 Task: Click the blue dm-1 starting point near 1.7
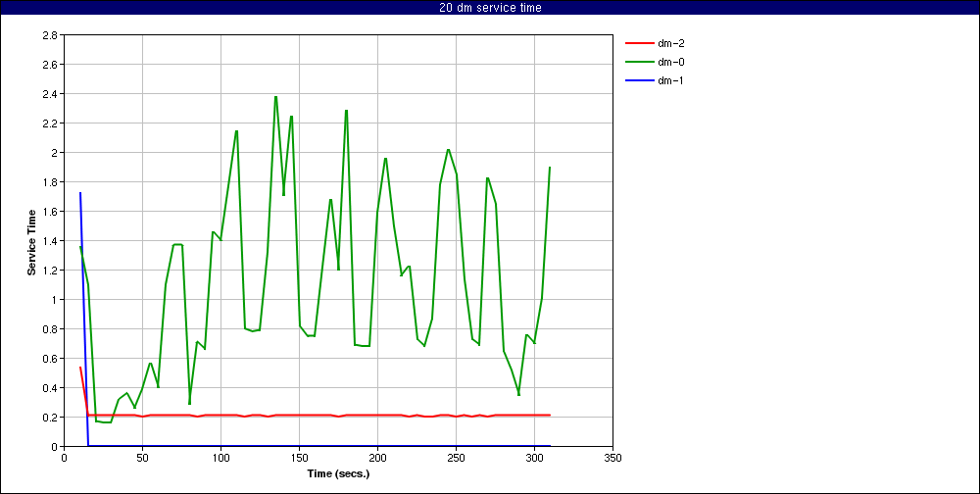click(80, 193)
